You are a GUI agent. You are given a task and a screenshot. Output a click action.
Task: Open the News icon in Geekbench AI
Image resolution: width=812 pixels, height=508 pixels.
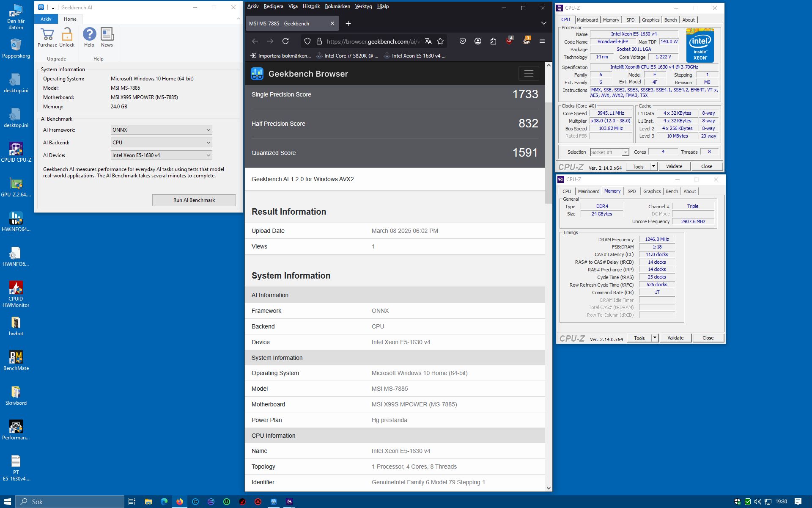pyautogui.click(x=107, y=37)
